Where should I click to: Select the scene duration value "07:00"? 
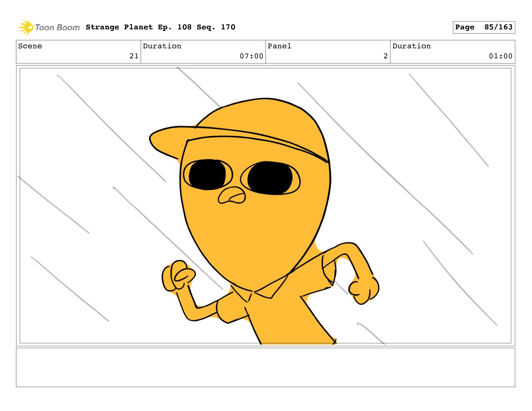pyautogui.click(x=251, y=56)
